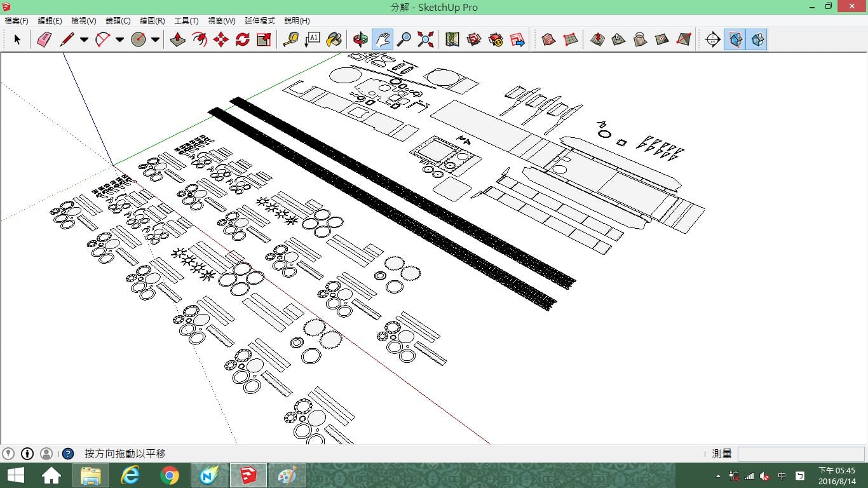The height and width of the screenshot is (488, 868).
Task: Open the 3D Warehouse
Action: pos(473,39)
